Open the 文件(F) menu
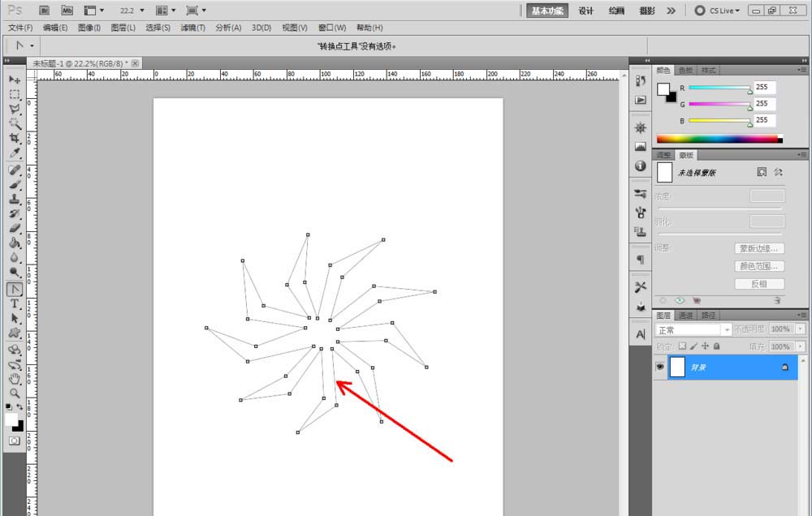The image size is (812, 516). [x=20, y=28]
